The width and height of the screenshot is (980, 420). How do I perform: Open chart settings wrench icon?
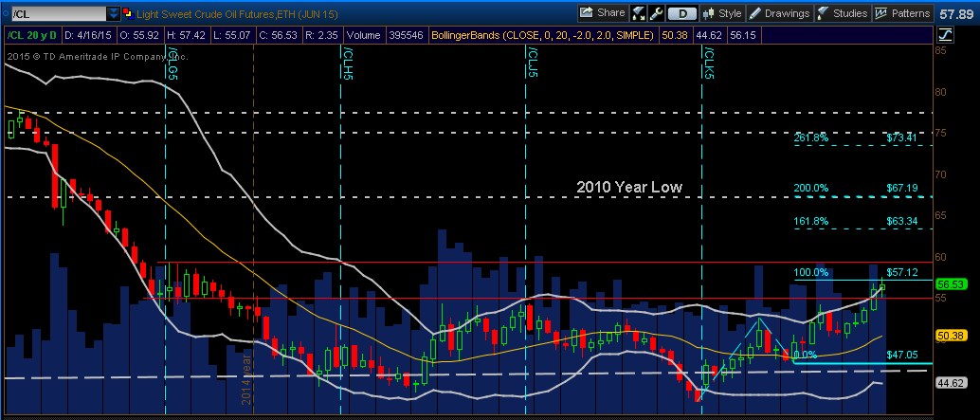click(x=655, y=13)
